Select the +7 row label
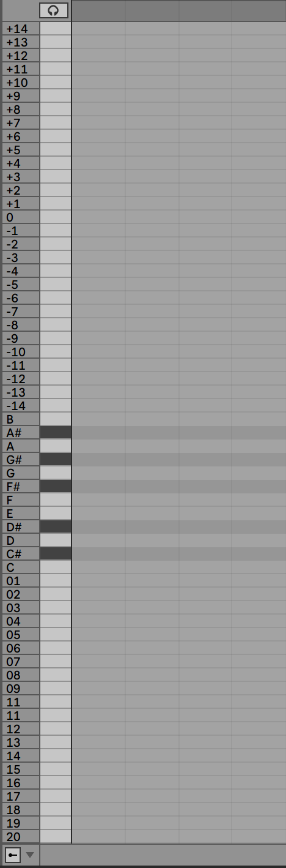The image size is (286, 868). [x=13, y=123]
